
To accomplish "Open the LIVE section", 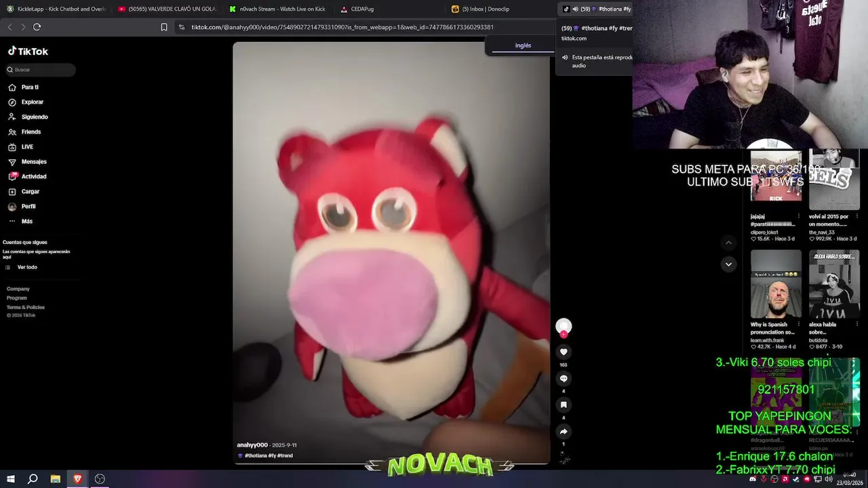I will coord(21,147).
